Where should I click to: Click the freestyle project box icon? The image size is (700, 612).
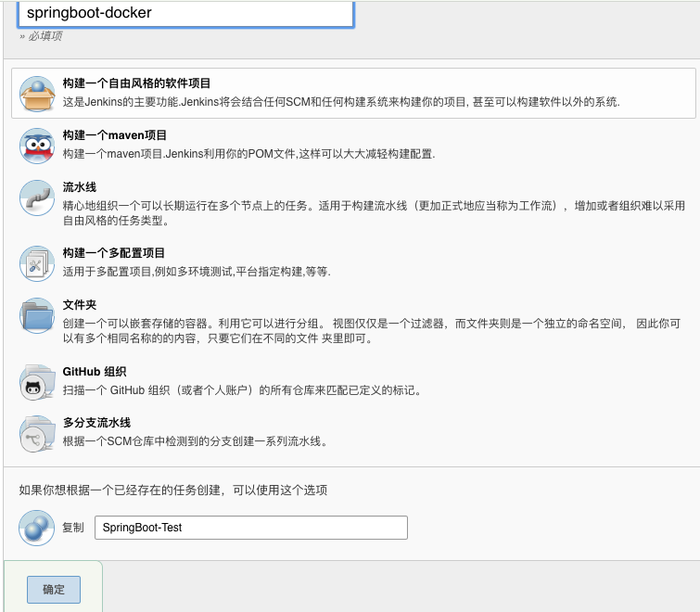pyautogui.click(x=37, y=94)
